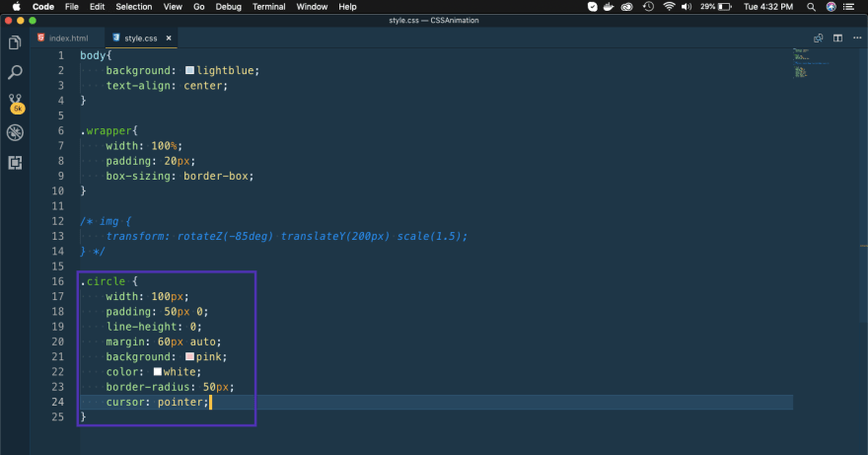This screenshot has width=868, height=455.
Task: Split the editor to the right
Action: click(837, 38)
